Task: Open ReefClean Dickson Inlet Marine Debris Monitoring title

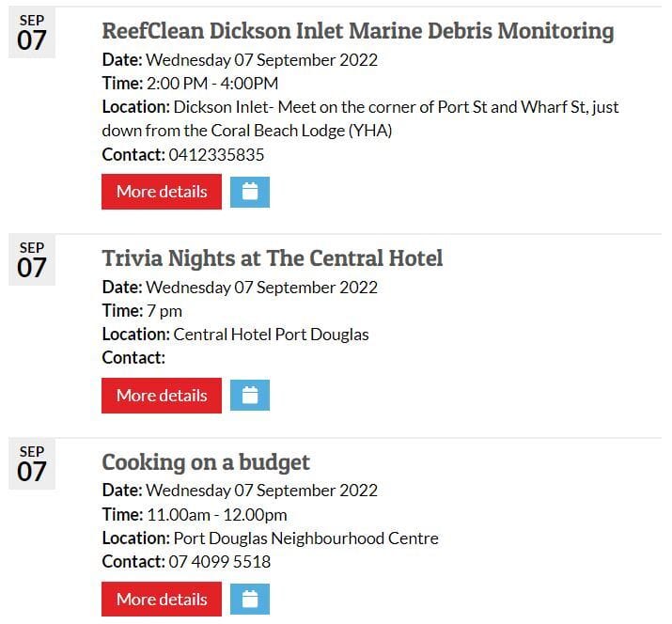Action: point(357,31)
